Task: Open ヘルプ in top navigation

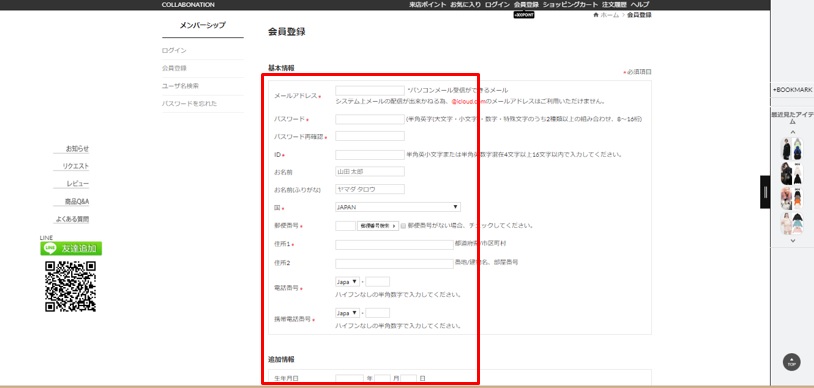Action: click(640, 5)
